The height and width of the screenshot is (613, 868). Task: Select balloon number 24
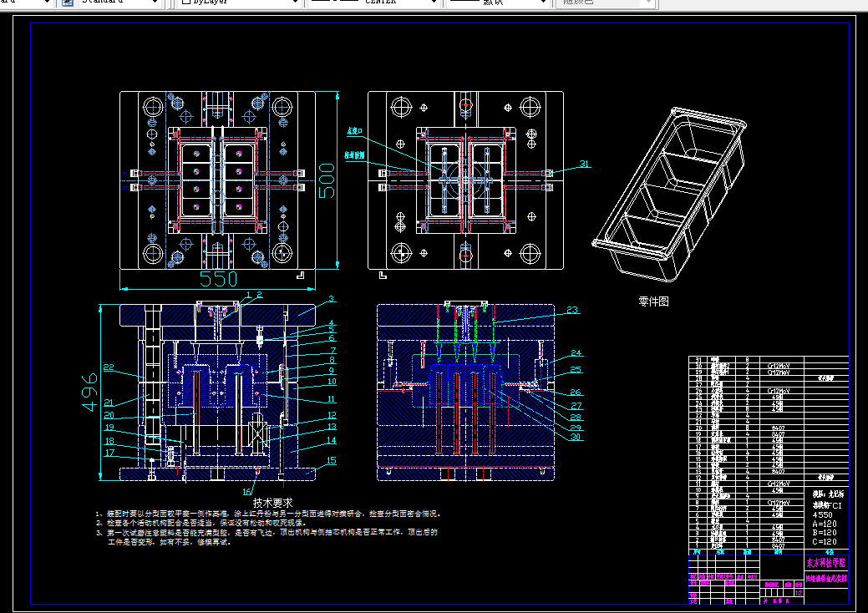click(x=576, y=353)
